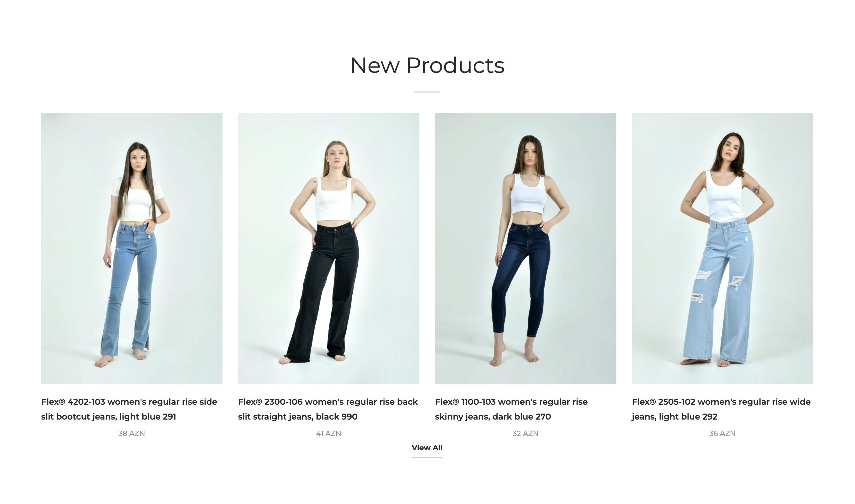
Task: Select the 41 AZN price label
Action: tap(329, 433)
